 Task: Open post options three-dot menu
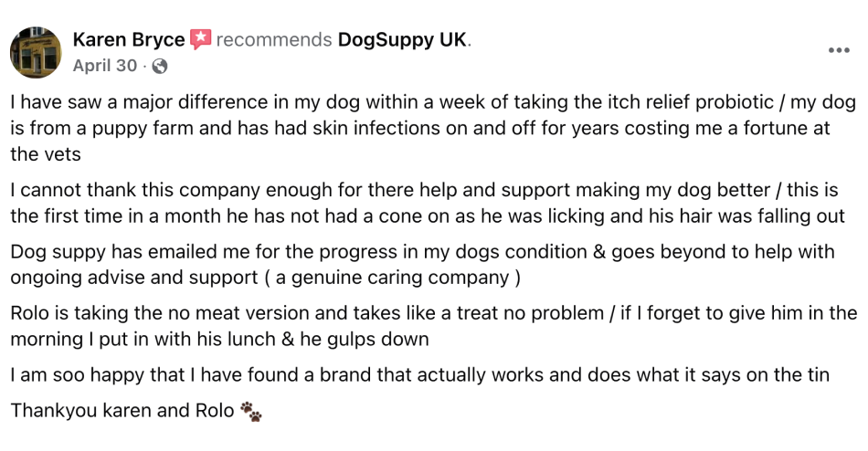pyautogui.click(x=838, y=51)
